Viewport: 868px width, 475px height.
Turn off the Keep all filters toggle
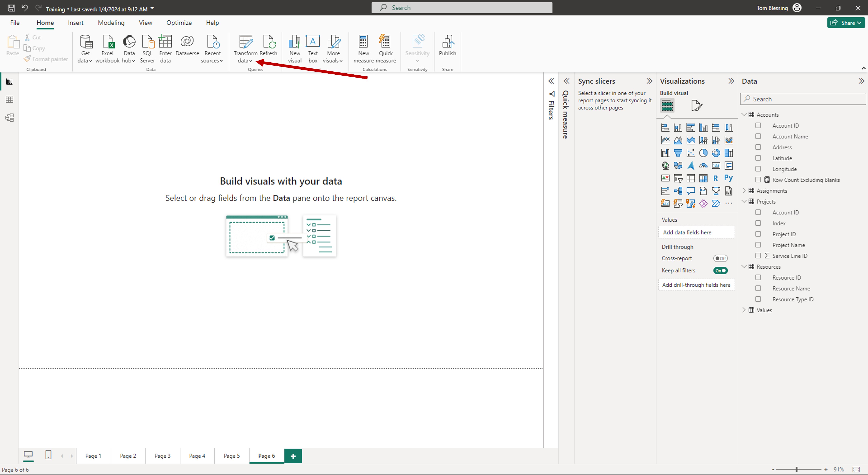pyautogui.click(x=720, y=270)
